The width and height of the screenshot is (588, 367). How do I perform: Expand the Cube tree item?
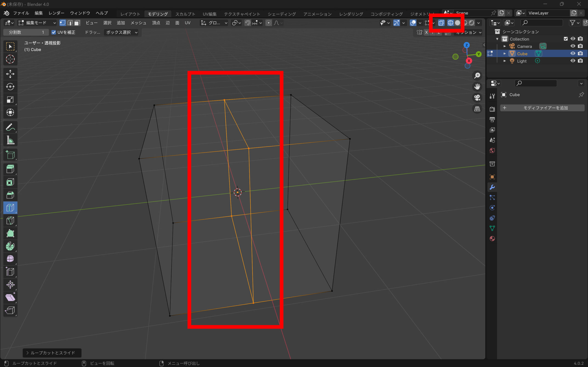[505, 53]
